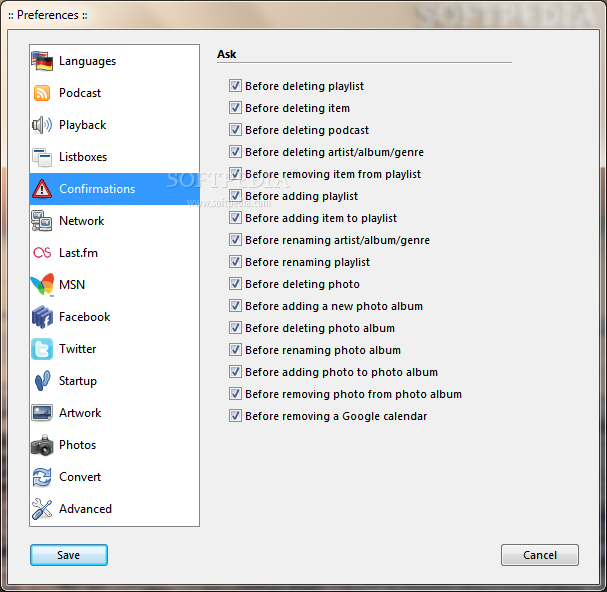
Task: Disable Before deleting podcast confirmation
Action: 235,130
